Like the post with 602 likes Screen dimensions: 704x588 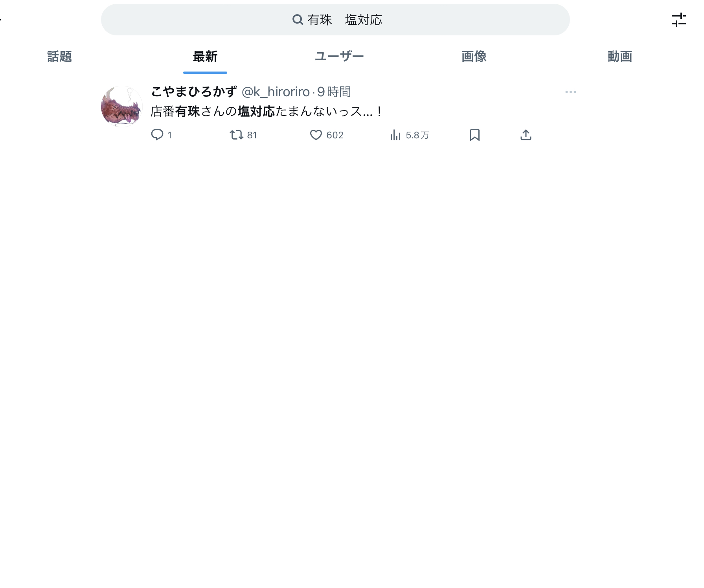327,135
